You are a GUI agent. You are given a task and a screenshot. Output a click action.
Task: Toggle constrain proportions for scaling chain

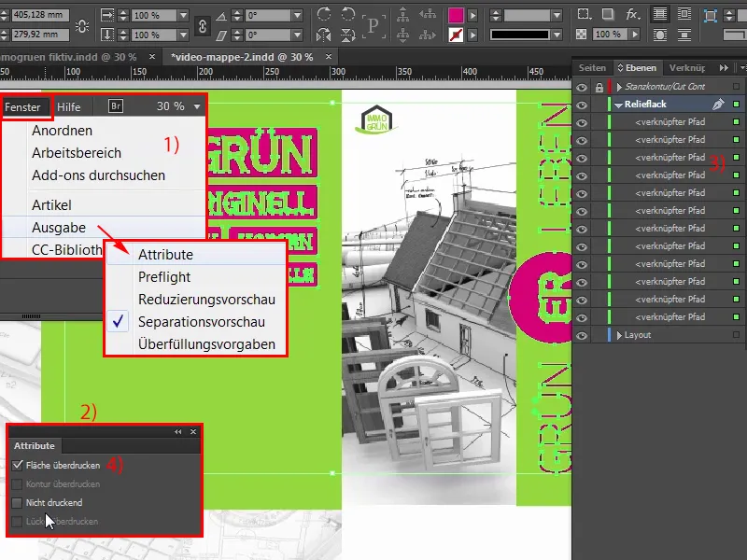coord(202,26)
